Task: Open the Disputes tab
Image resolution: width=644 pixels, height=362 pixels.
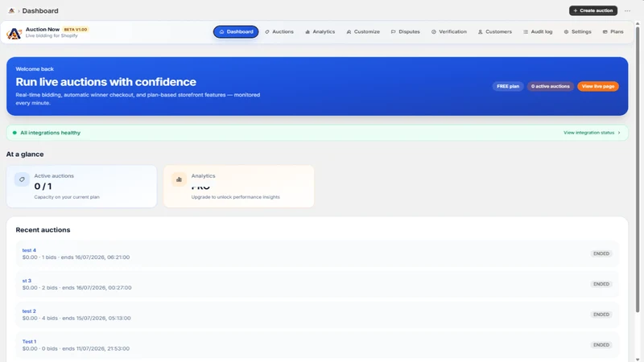Action: [406, 31]
